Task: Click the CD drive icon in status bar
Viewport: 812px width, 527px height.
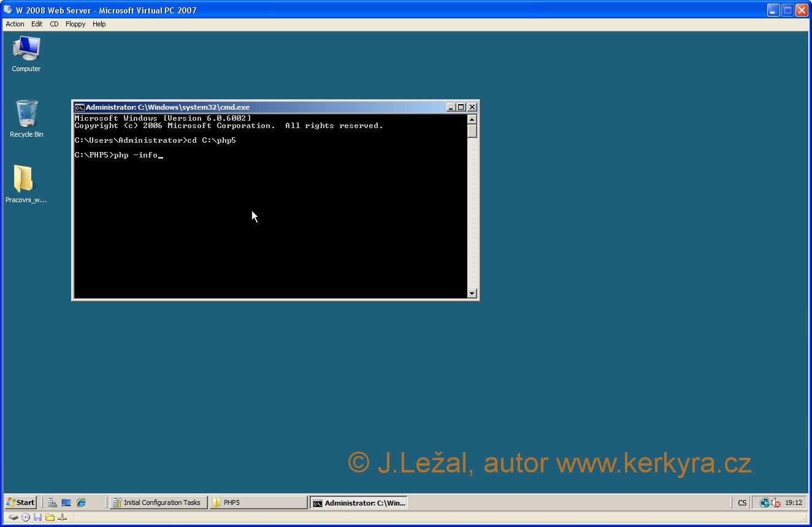Action: [26, 517]
